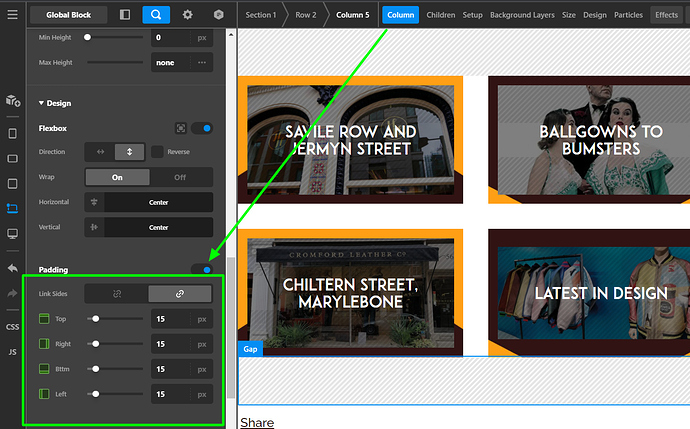Screen dimensions: 690x429
Task: Set Wrap to Off
Action: tap(180, 177)
